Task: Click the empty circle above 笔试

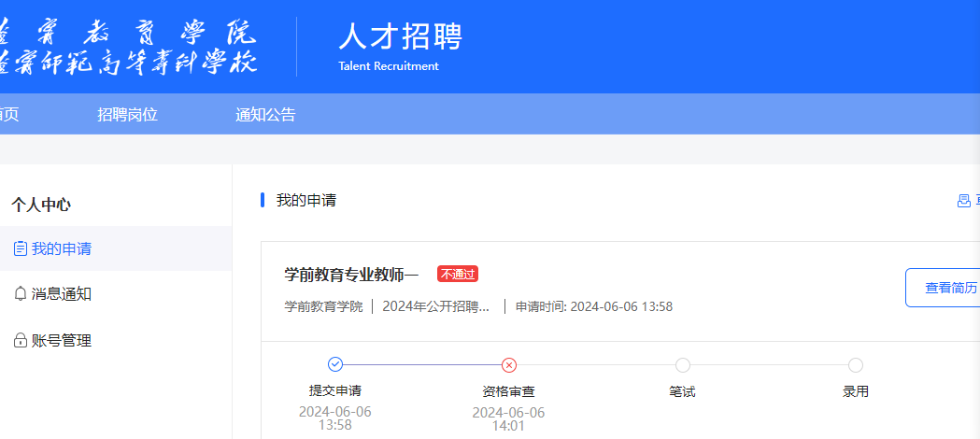Action: (682, 365)
